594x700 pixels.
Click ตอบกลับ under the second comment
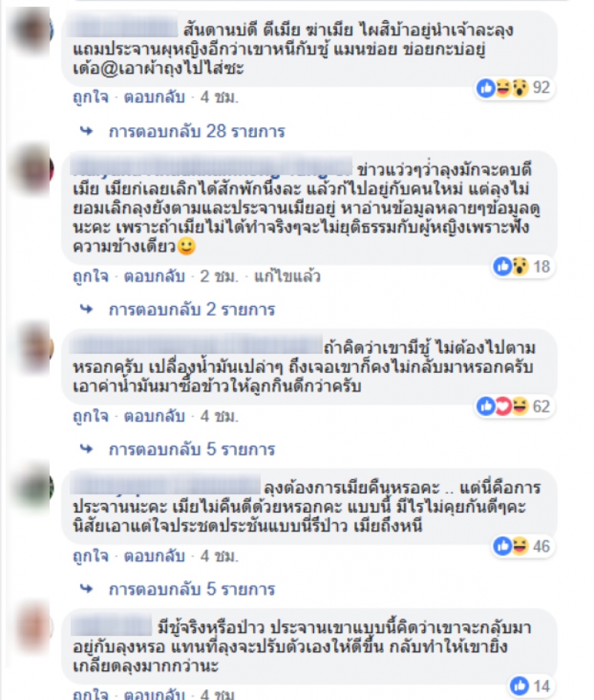point(154,276)
